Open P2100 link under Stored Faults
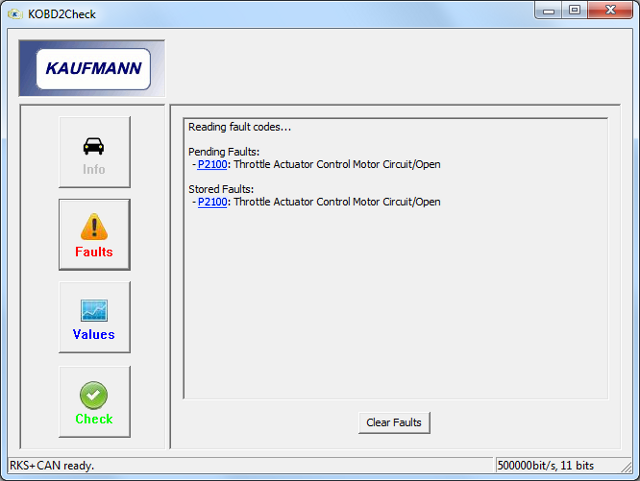This screenshot has width=640, height=481. point(212,202)
